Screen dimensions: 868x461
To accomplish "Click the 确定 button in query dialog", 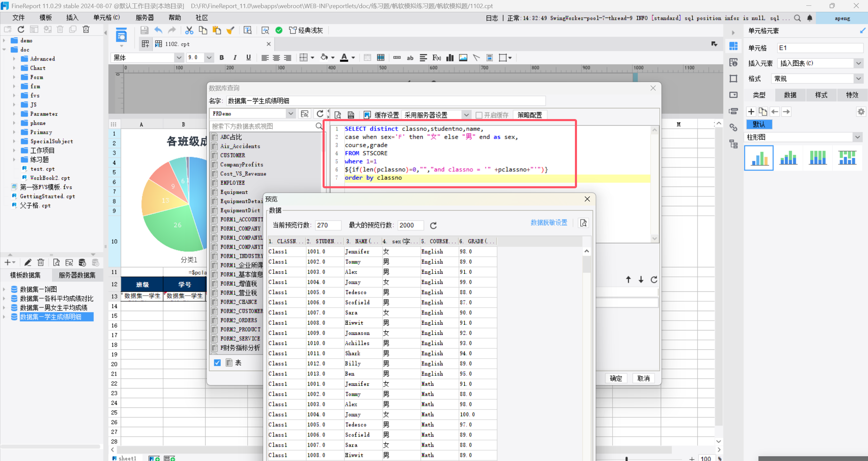I will pos(616,378).
